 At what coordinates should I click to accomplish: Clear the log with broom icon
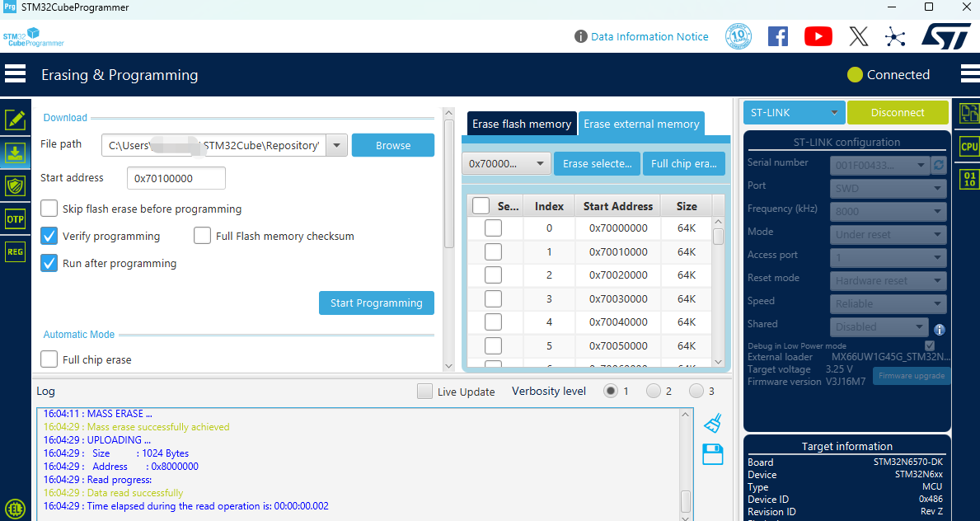click(712, 424)
